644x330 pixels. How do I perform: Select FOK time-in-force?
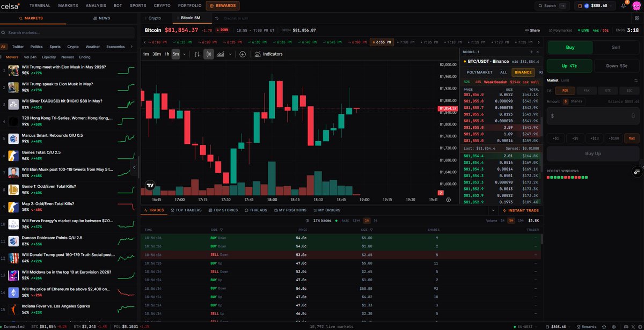pyautogui.click(x=565, y=91)
